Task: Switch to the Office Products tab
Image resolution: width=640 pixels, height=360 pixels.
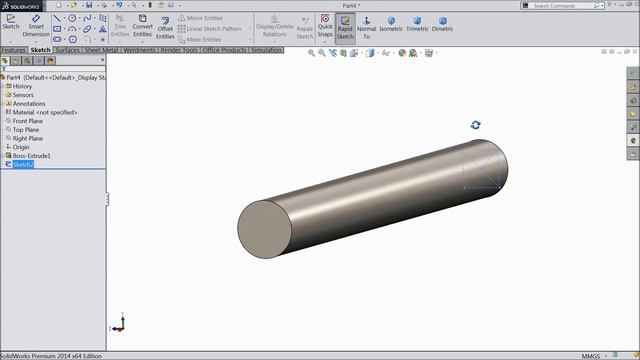Action: (224, 50)
